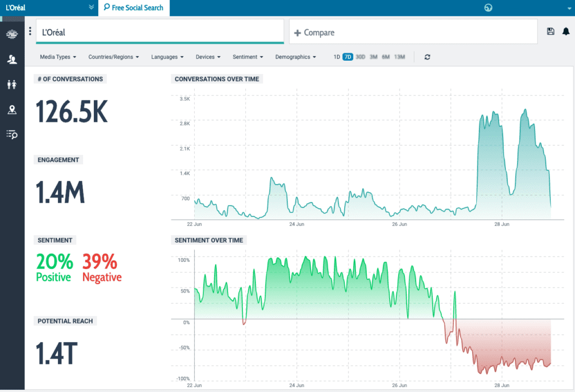Select the 30D time range
The width and height of the screenshot is (575, 392).
tap(360, 57)
